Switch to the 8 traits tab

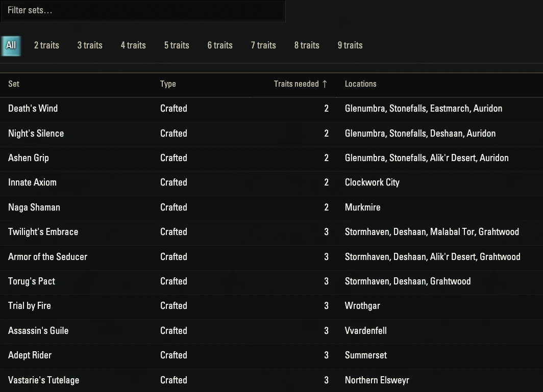(307, 45)
